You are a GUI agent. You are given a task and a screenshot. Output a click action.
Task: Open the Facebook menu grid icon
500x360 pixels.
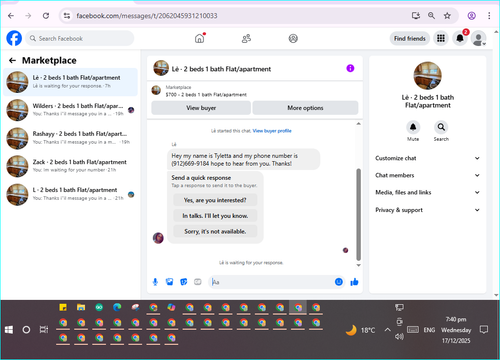coord(441,39)
